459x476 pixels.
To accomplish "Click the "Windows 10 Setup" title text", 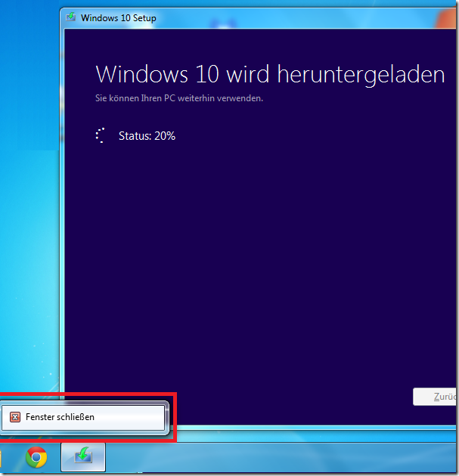I will pyautogui.click(x=119, y=18).
